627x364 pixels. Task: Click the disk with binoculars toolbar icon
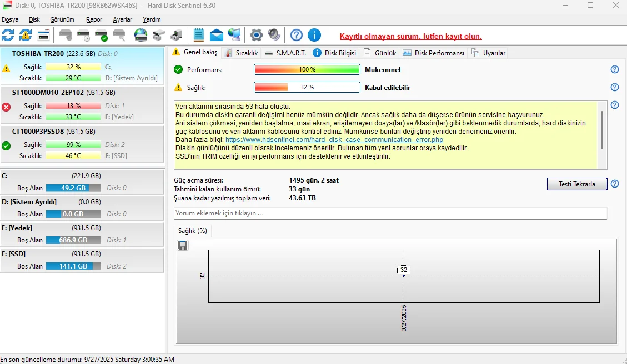click(x=159, y=35)
